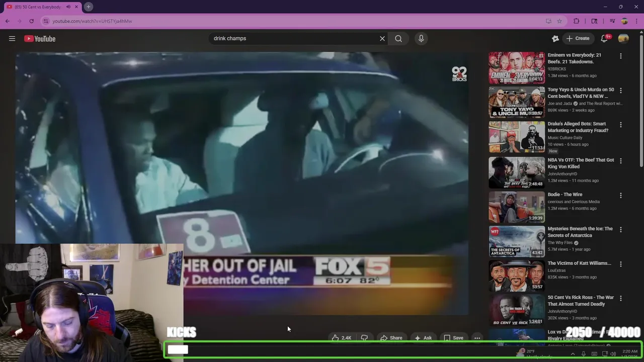The width and height of the screenshot is (644, 362).
Task: Open '50 Cent Vs Rick Ross' video title
Action: tap(581, 301)
